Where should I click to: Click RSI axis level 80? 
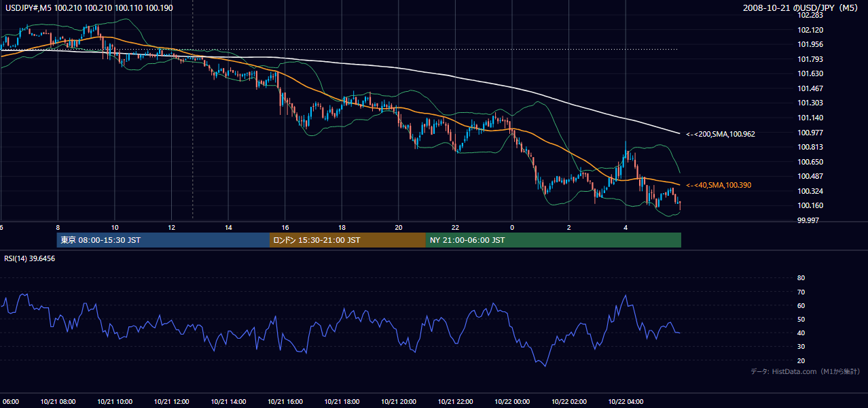801,278
